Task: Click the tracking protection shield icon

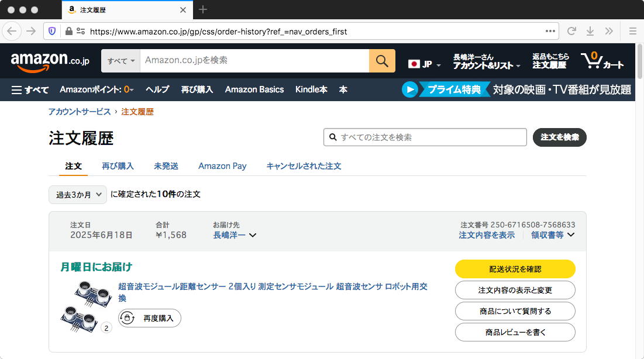Action: [53, 31]
